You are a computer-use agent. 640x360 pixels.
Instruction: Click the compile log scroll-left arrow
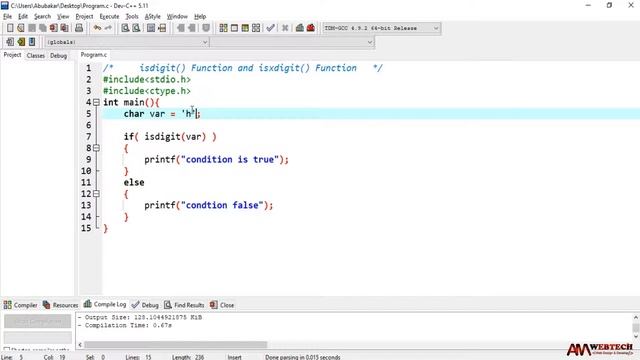pos(80,345)
